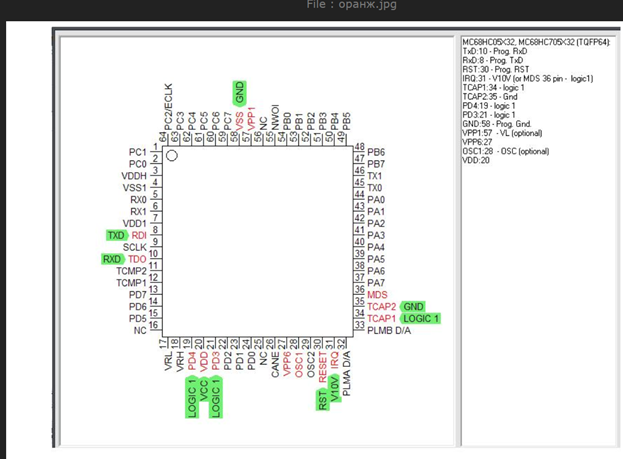The image size is (623, 459).
Task: Click the green LOGIC 1 tag next to TCAP1
Action: (420, 318)
